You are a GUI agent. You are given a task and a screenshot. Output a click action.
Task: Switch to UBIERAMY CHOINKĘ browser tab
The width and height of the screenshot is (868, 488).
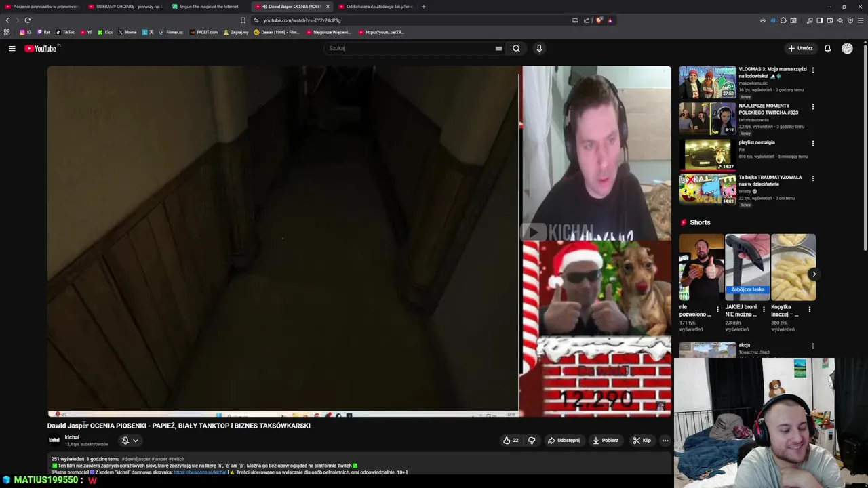coord(125,7)
